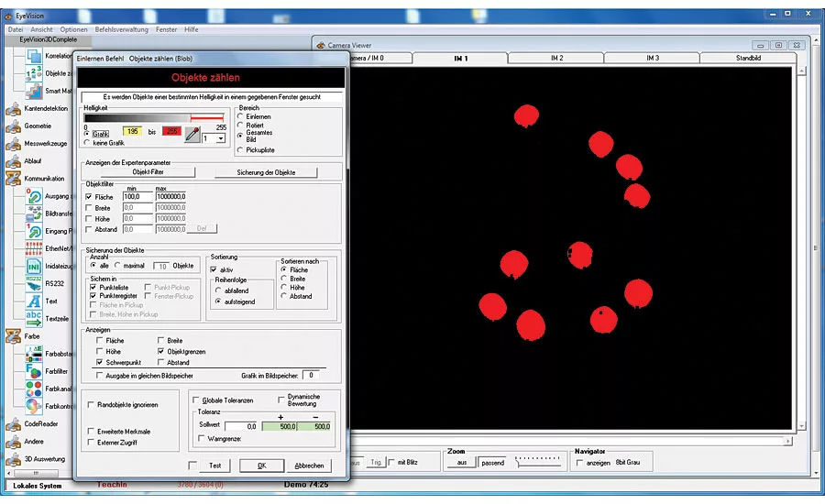This screenshot has width=825, height=504.
Task: Choose abfallend sort order
Action: pyautogui.click(x=218, y=290)
